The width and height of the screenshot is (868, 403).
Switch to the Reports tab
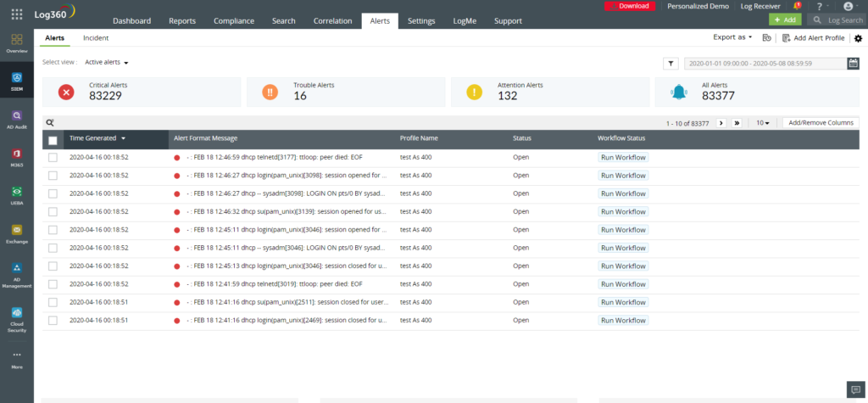(x=182, y=21)
